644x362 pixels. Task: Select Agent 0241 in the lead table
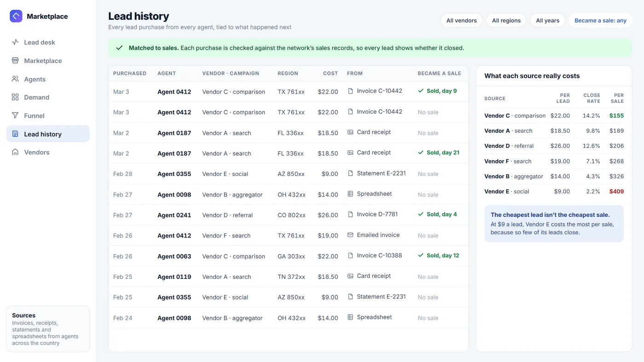coord(174,215)
